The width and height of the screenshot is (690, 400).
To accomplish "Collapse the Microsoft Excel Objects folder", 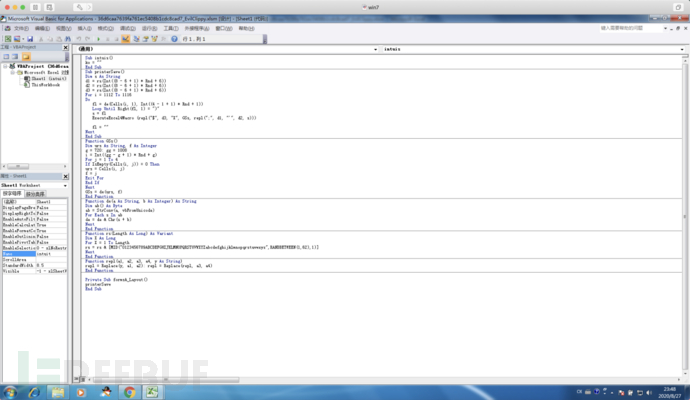I will (13, 73).
